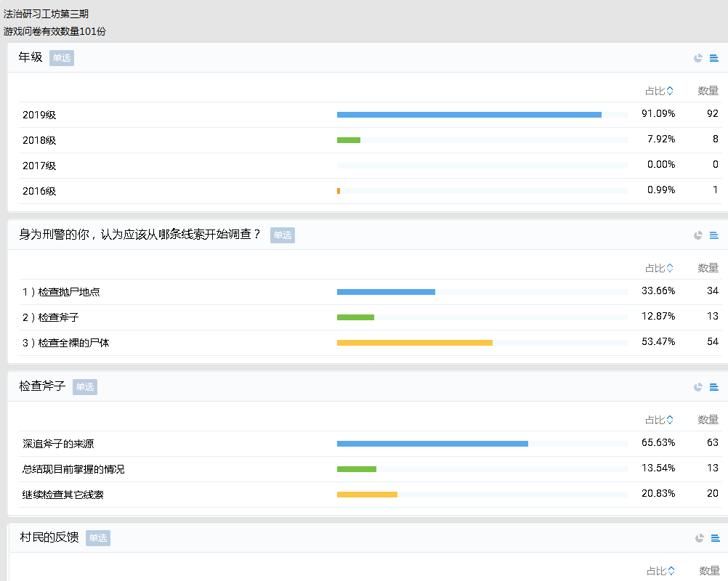This screenshot has height=581, width=728.
Task: Sort 检查斧子 results by 占比
Action: coord(659,420)
